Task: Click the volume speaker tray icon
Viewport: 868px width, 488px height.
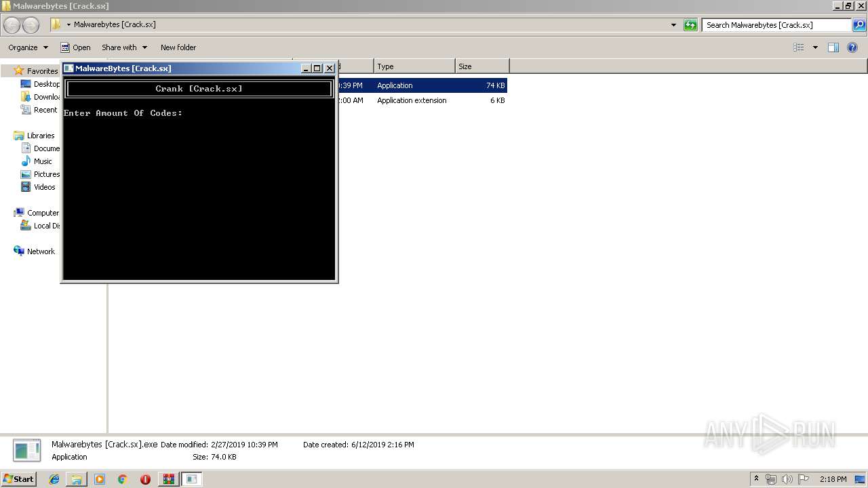Action: point(787,479)
